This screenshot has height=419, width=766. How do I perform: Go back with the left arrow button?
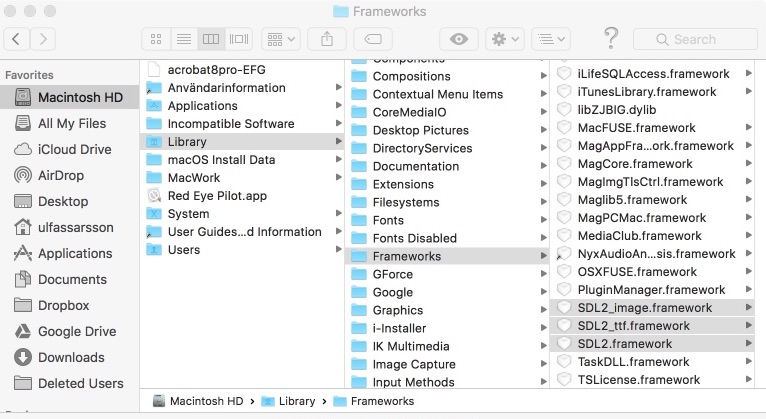tap(16, 39)
